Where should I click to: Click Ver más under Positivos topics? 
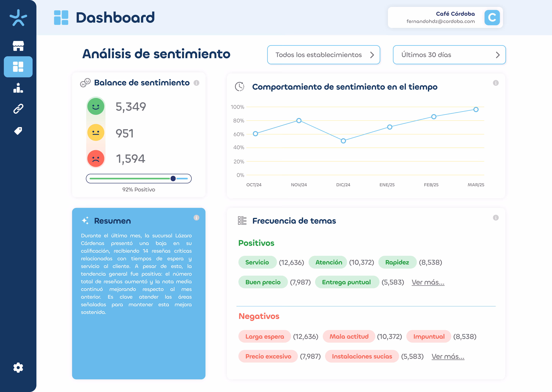click(x=428, y=282)
